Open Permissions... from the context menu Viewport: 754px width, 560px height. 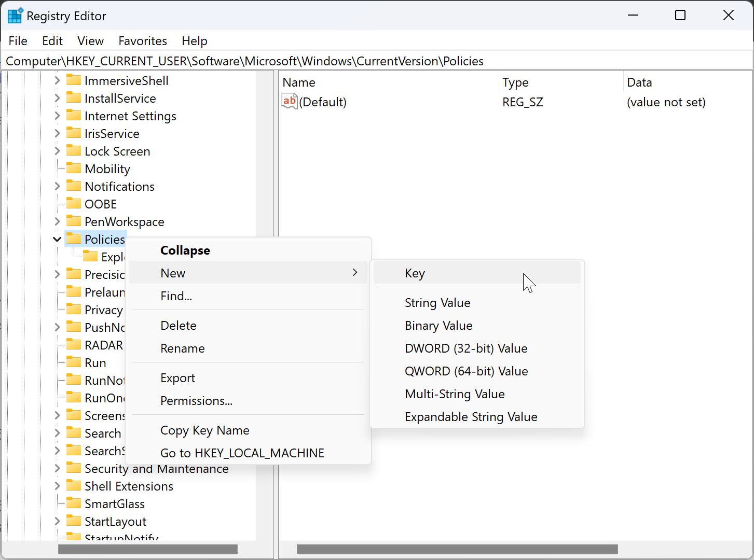pyautogui.click(x=248, y=400)
